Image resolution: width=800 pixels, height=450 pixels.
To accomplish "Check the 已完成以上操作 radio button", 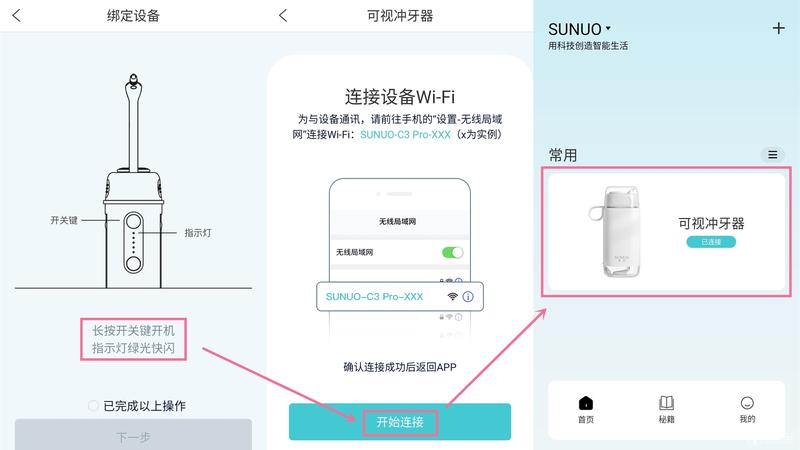I will tap(93, 406).
